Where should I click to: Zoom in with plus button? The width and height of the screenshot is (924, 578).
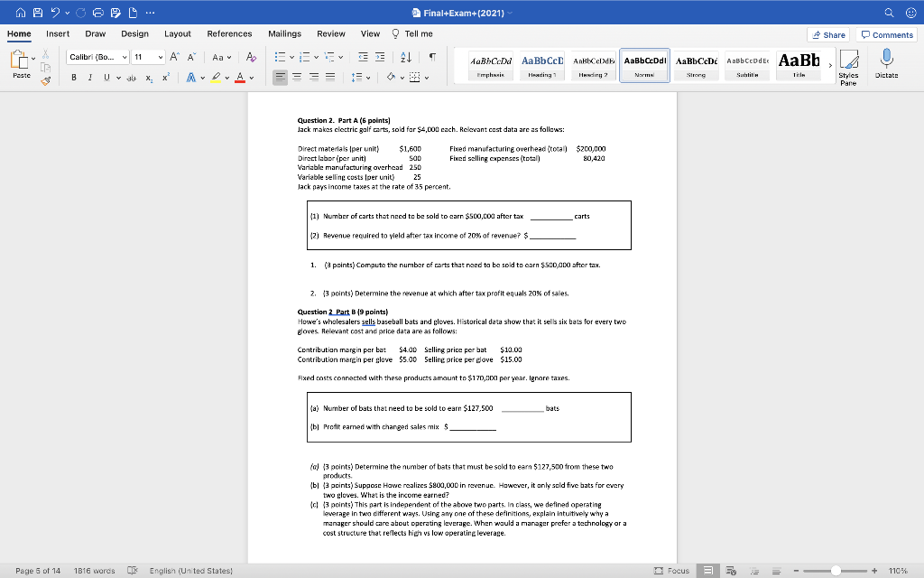point(874,571)
